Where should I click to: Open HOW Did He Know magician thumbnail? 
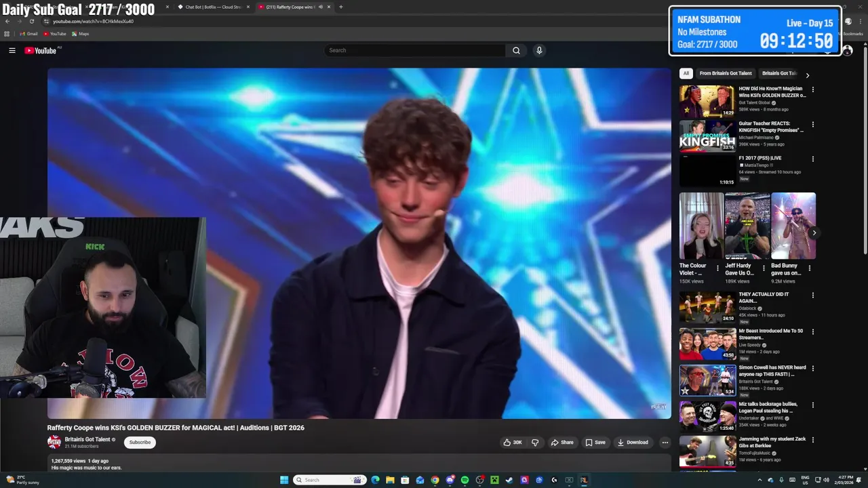707,101
